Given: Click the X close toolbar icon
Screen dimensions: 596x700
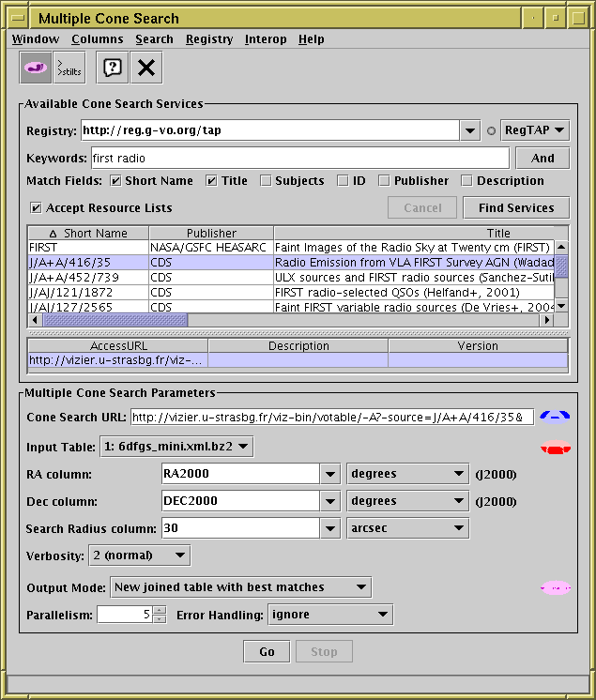Looking at the screenshot, I should pos(145,68).
